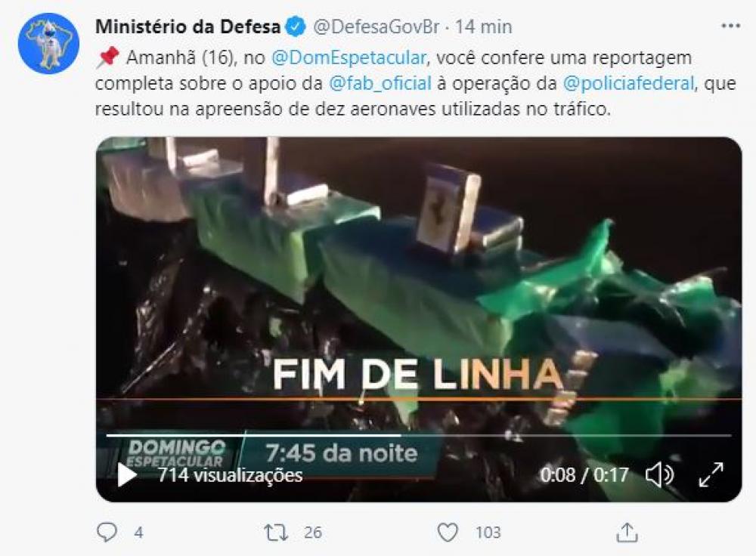Open the @fab_oficial mention link
Viewport: 756px width, 556px height.
(380, 83)
